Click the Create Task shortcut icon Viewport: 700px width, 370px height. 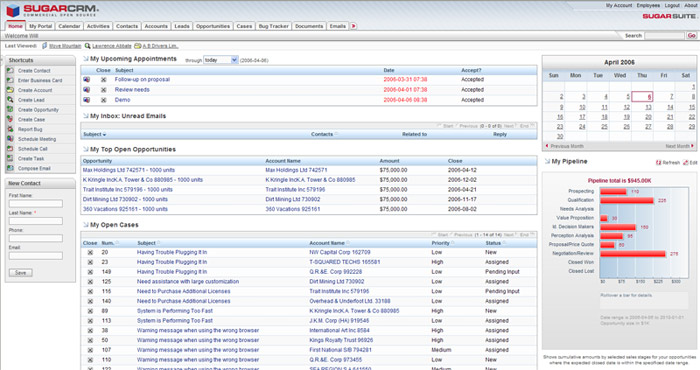[x=10, y=158]
